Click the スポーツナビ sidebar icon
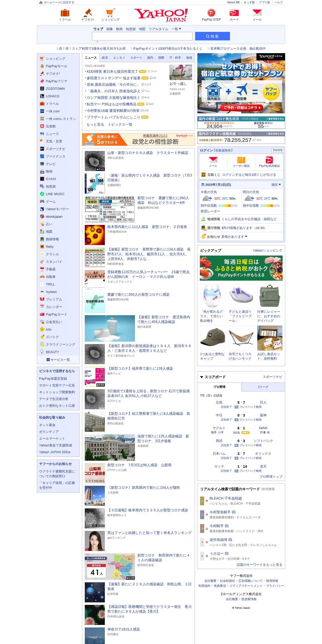The width and height of the screenshot is (322, 644). (42, 149)
